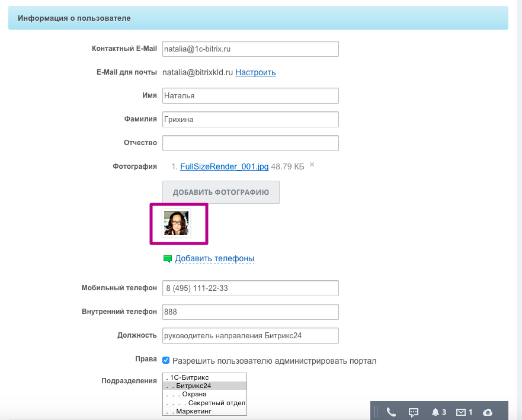Open the cloud sync icon in bottom bar
Screen dimensions: 522x420
(x=488, y=412)
